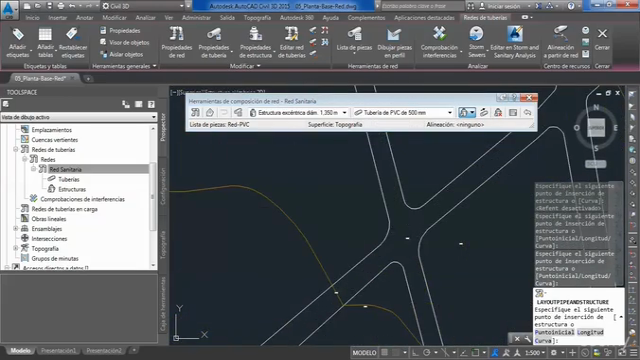The image size is (640, 360).
Task: Collapse Red Sanitaria tree node
Action: 33,169
